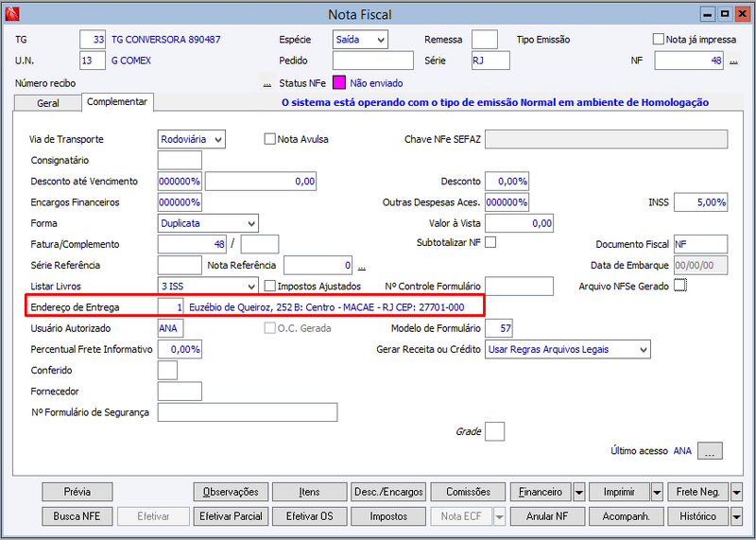Click the Efetivar OS button
This screenshot has height=540, width=756.
(310, 516)
